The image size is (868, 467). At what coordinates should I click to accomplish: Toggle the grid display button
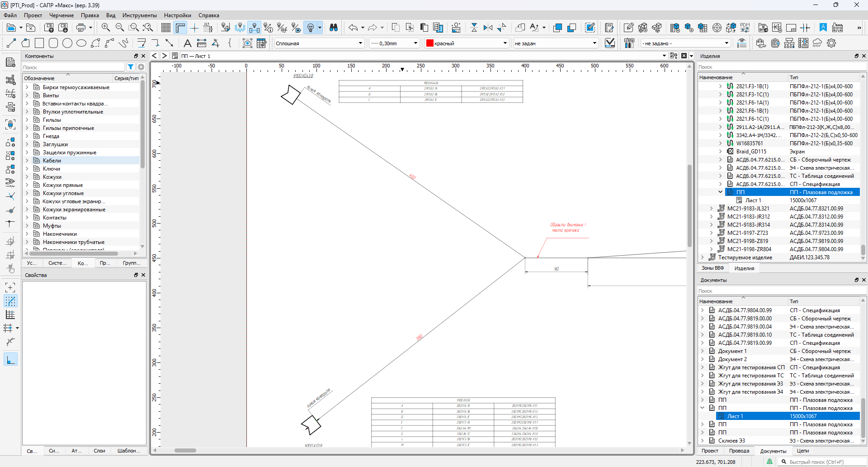[x=166, y=28]
